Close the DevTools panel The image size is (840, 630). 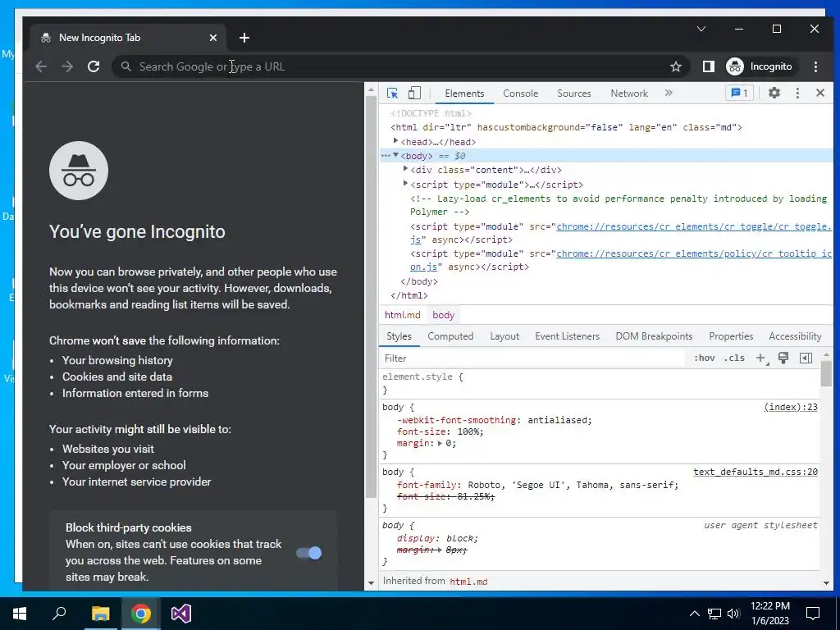click(x=820, y=94)
